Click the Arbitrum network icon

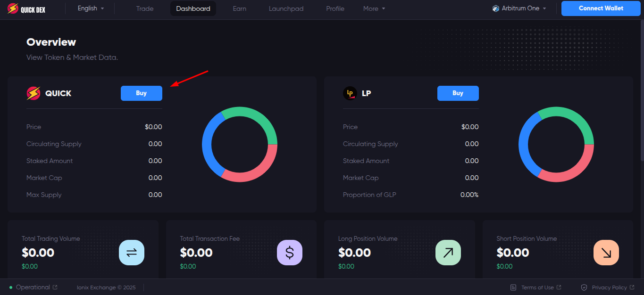495,8
